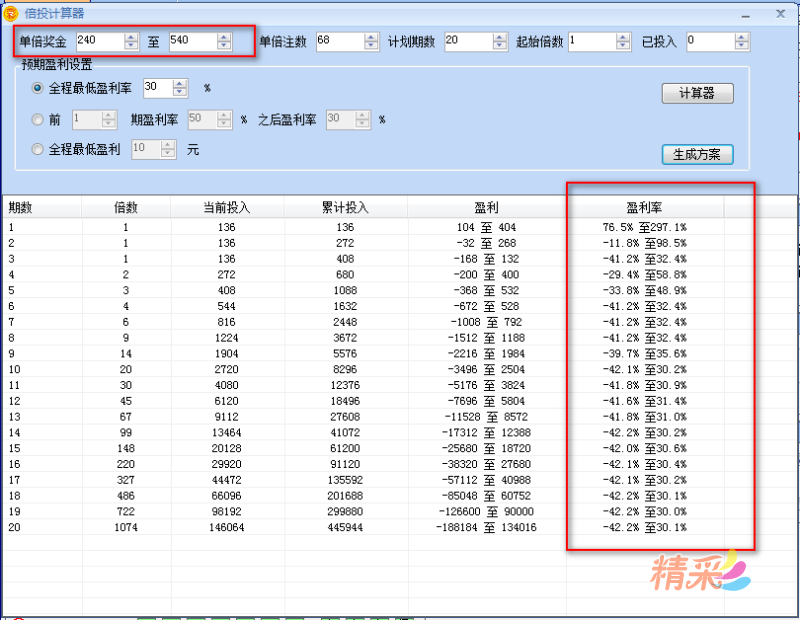Click the 当前投入 column header
The width and height of the screenshot is (800, 620).
227,207
